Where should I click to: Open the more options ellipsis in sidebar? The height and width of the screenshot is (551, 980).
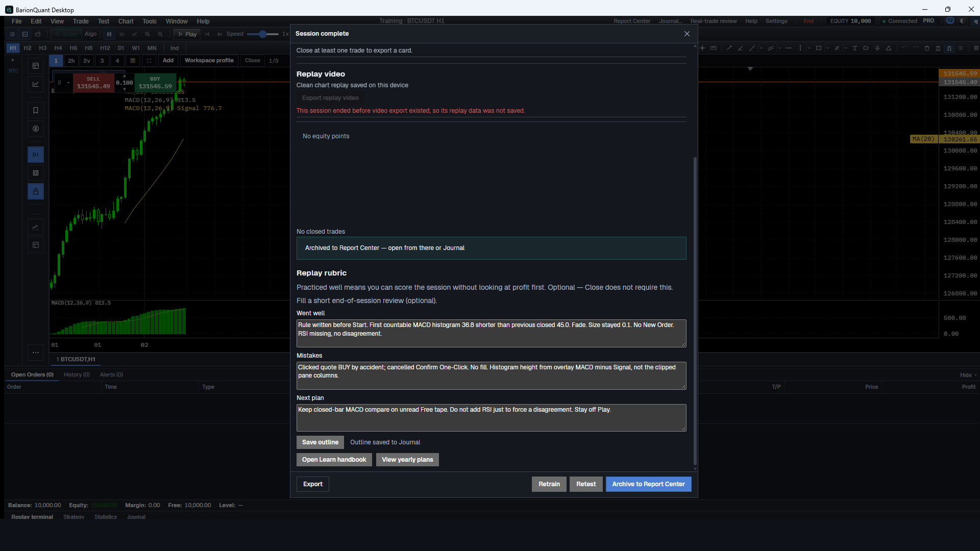pyautogui.click(x=36, y=353)
